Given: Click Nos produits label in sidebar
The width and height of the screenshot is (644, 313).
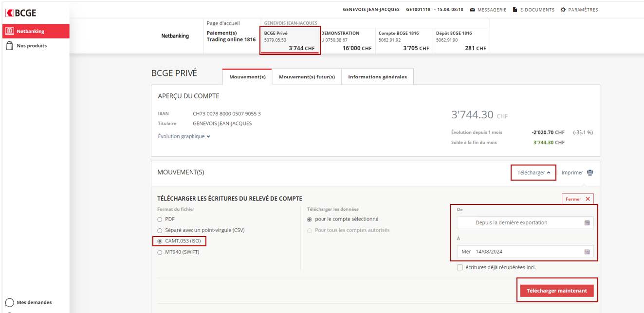Looking at the screenshot, I should tap(32, 46).
